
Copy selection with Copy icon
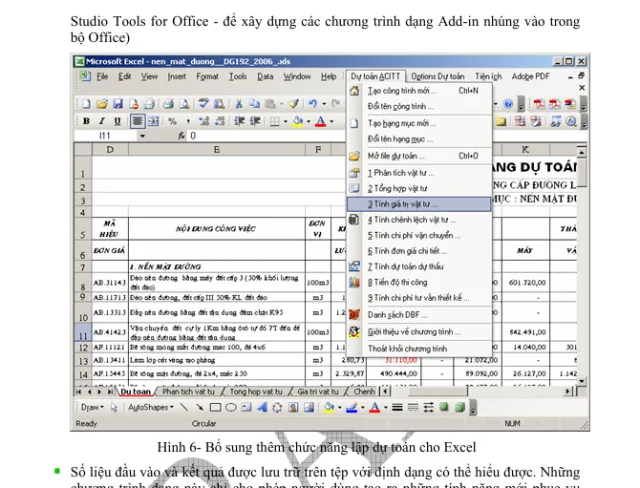[x=254, y=104]
